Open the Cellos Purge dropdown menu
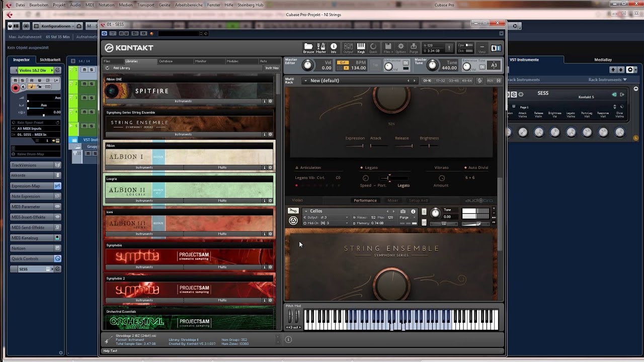This screenshot has width=644, height=362. [x=407, y=218]
